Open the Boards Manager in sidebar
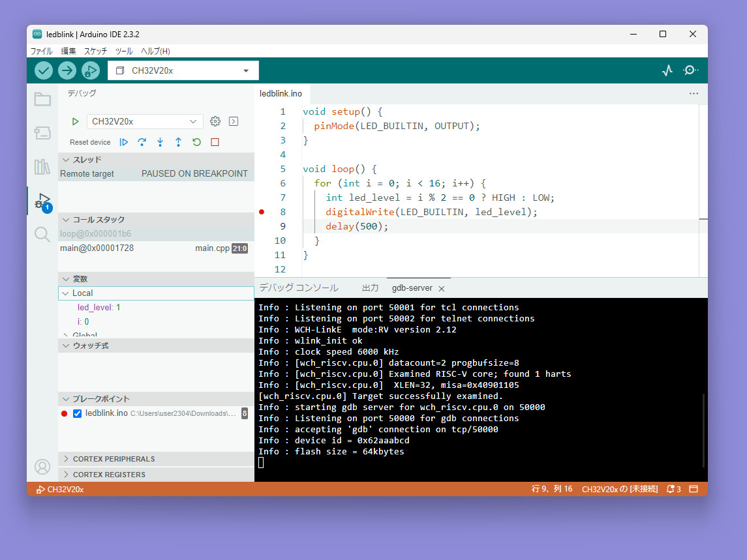This screenshot has width=747, height=560. coord(42,133)
